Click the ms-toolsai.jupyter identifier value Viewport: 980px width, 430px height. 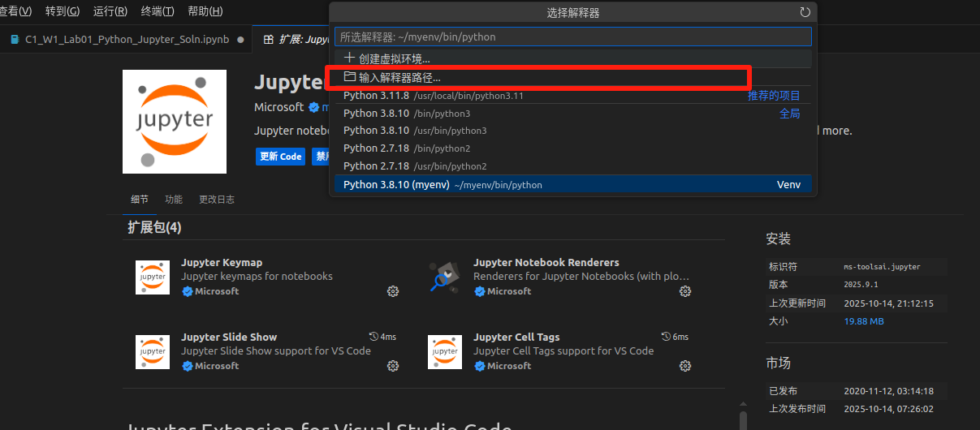click(x=882, y=266)
